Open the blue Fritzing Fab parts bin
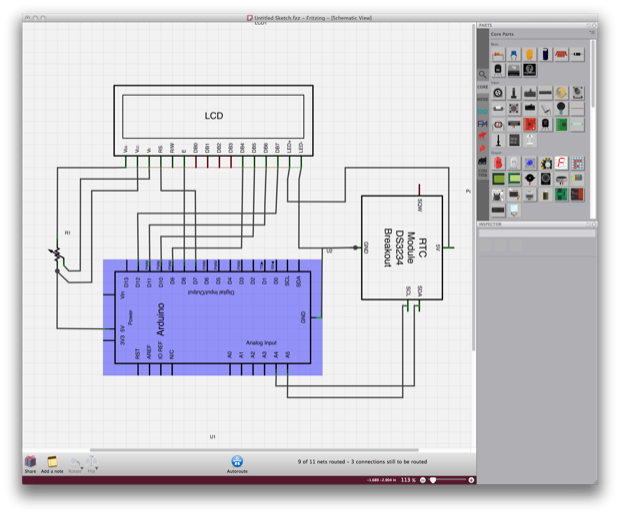This screenshot has height=515, width=620. (x=482, y=124)
